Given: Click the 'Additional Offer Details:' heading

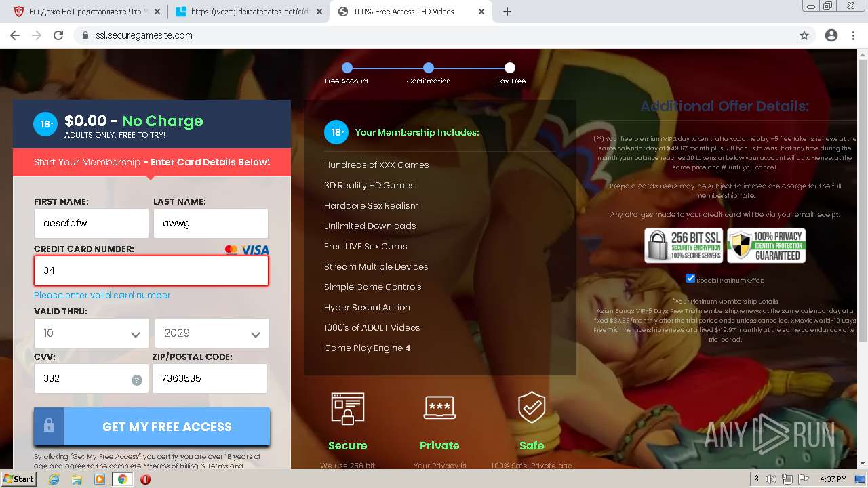Looking at the screenshot, I should (x=724, y=106).
